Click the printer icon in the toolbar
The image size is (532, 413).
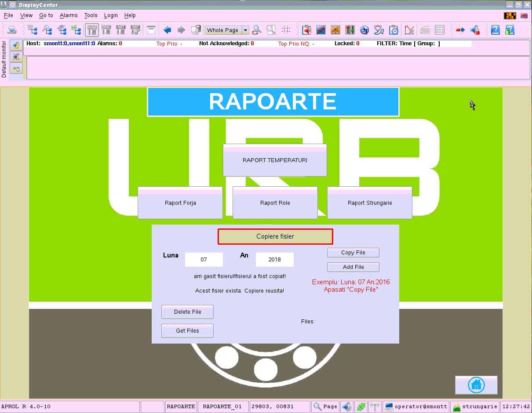(12, 30)
